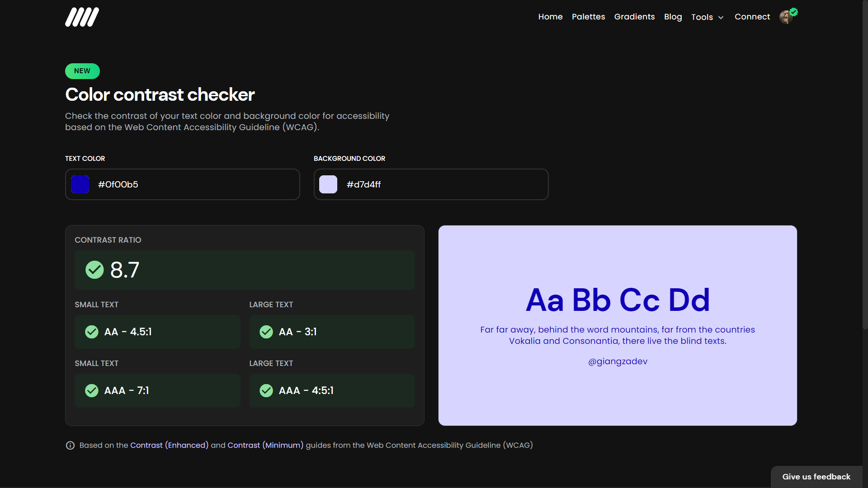Click the AA - 4.5:1 small text result

[x=157, y=332]
